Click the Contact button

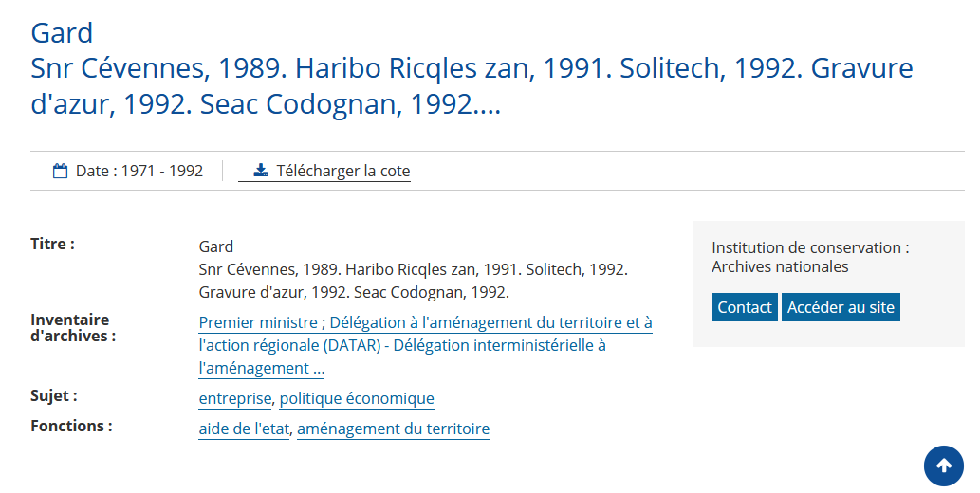pyautogui.click(x=745, y=307)
